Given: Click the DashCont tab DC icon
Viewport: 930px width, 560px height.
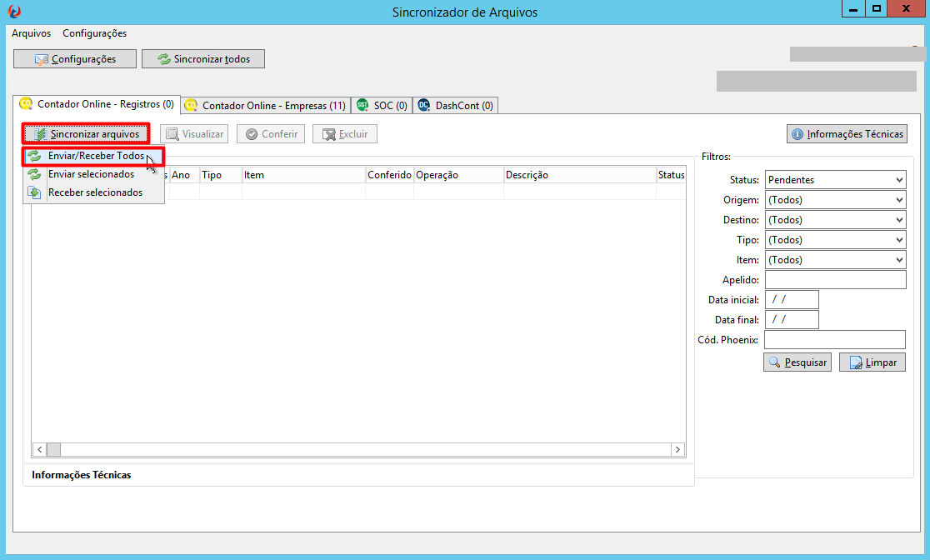Looking at the screenshot, I should pos(423,105).
